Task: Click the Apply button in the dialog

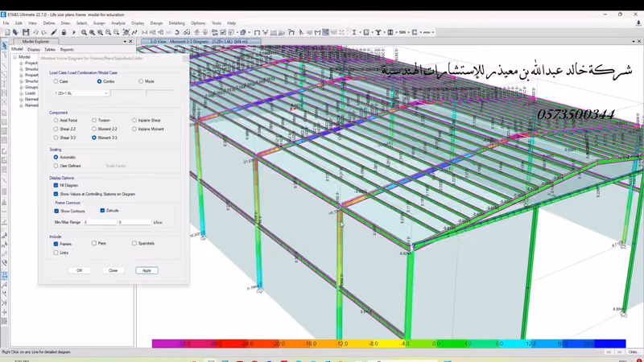Action: (x=147, y=270)
